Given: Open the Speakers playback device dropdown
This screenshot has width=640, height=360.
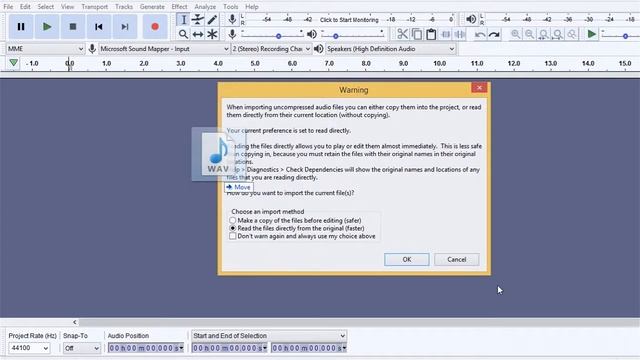Looking at the screenshot, I should tap(391, 49).
